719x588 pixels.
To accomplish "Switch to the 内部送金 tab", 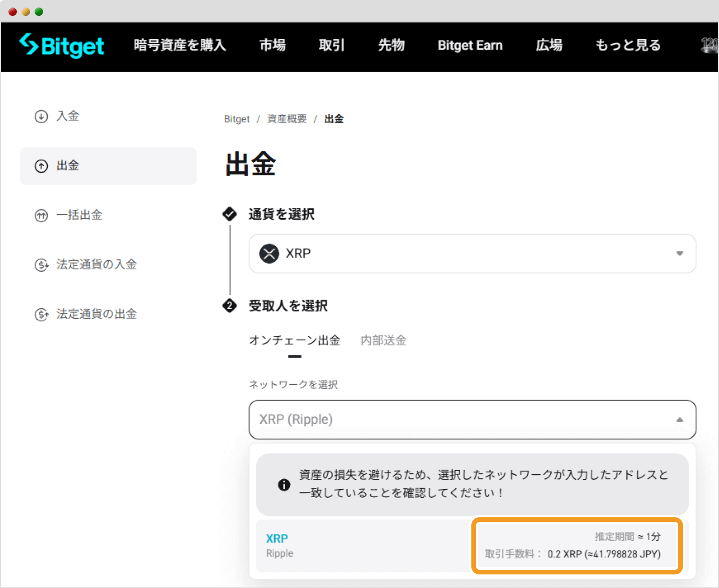I will point(383,340).
